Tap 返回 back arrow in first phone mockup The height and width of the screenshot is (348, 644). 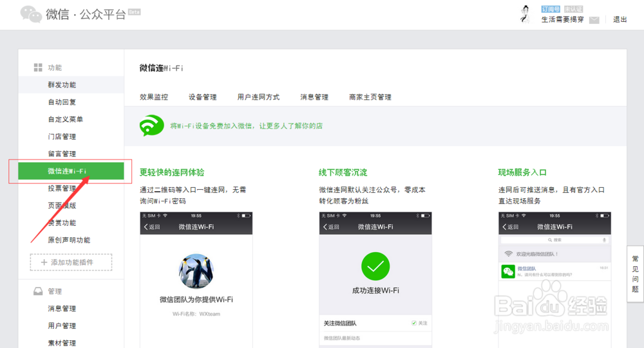152,226
